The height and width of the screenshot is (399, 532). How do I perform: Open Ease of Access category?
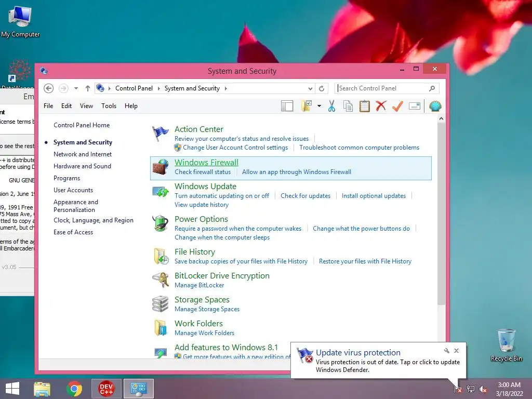(x=73, y=232)
